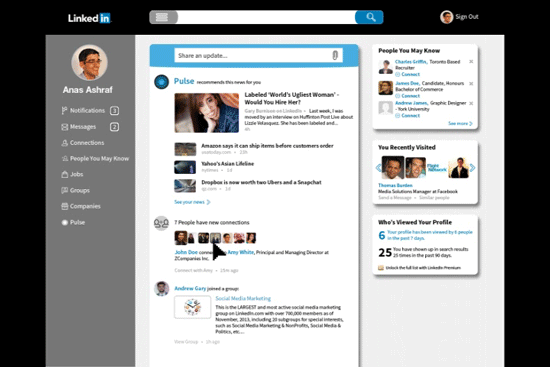Dismiss the Charles Griffin suggestion
550x367 pixels.
[x=471, y=62]
